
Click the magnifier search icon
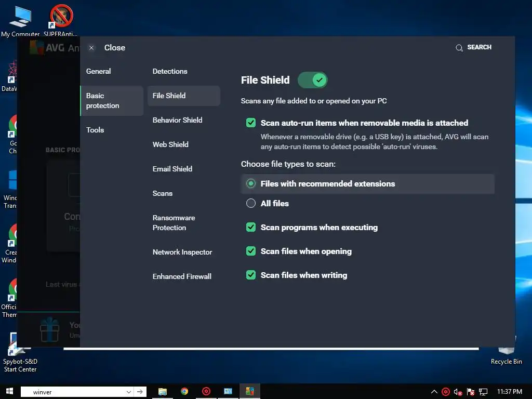[459, 48]
